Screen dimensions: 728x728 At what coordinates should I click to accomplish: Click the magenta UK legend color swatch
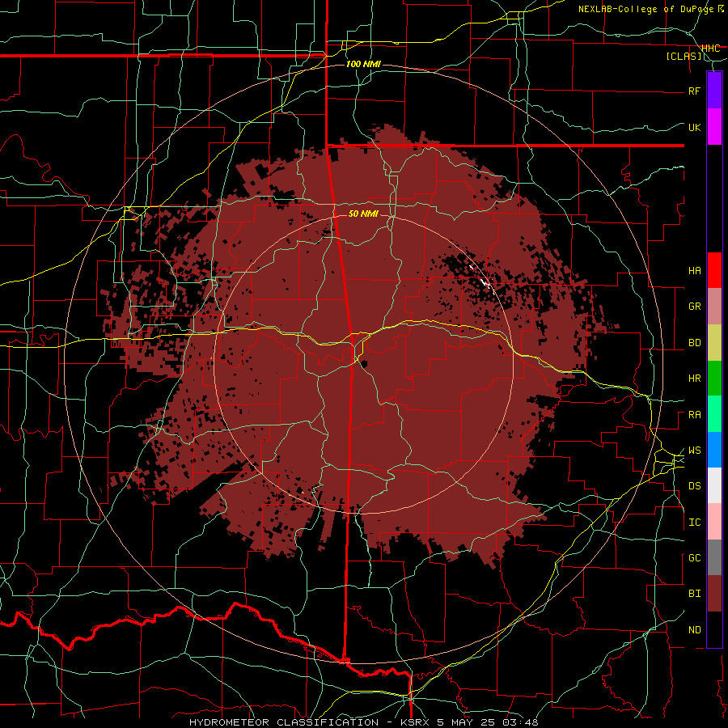click(x=714, y=127)
